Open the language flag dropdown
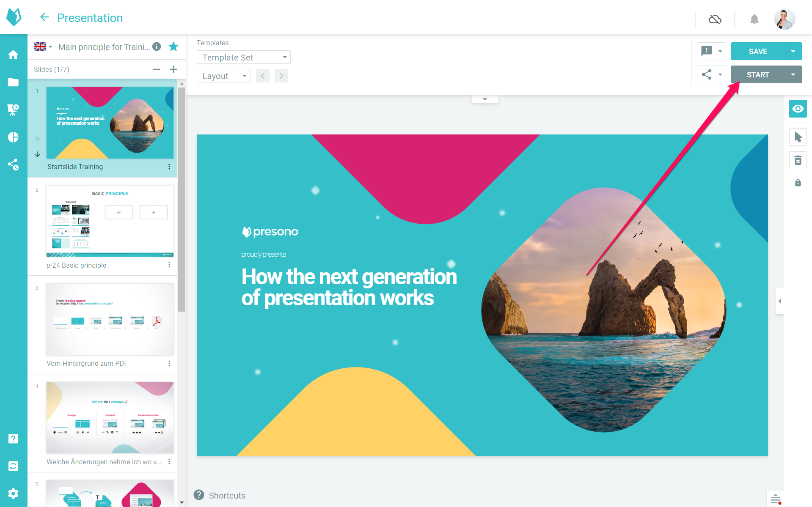Image resolution: width=812 pixels, height=507 pixels. [43, 47]
